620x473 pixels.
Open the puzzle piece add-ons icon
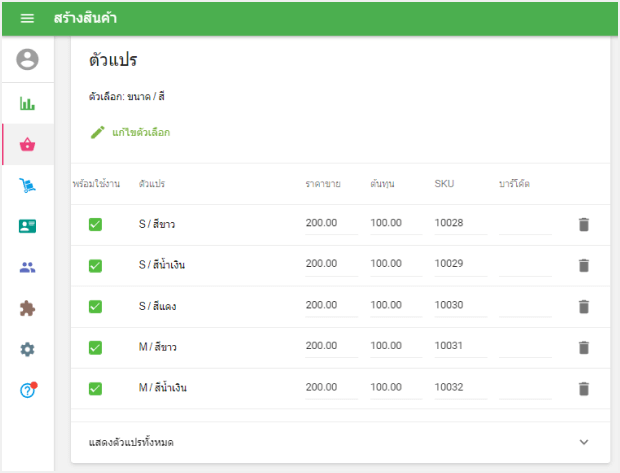tap(27, 308)
